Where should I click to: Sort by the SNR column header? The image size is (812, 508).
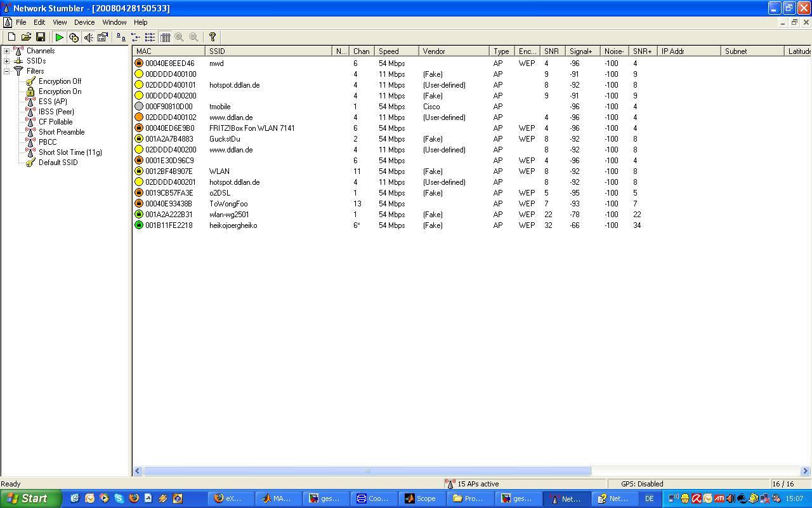click(553, 51)
